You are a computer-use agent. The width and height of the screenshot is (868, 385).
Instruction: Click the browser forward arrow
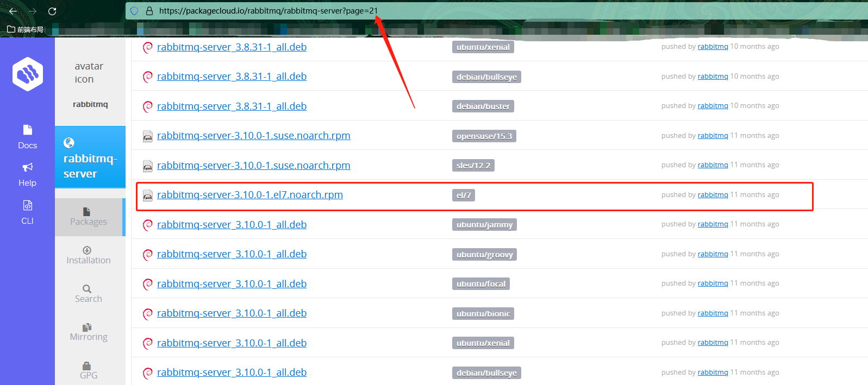pos(33,11)
